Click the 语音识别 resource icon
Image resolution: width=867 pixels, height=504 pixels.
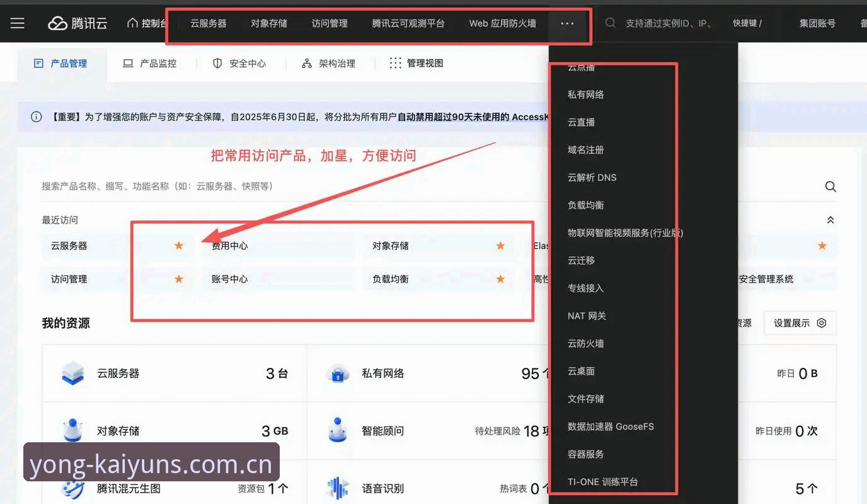coord(338,488)
